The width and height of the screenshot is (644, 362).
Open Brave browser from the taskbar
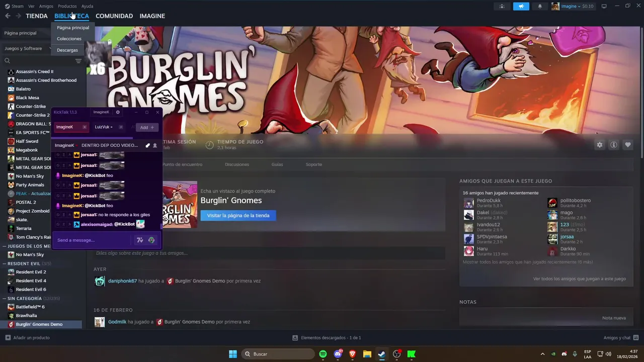(x=352, y=354)
